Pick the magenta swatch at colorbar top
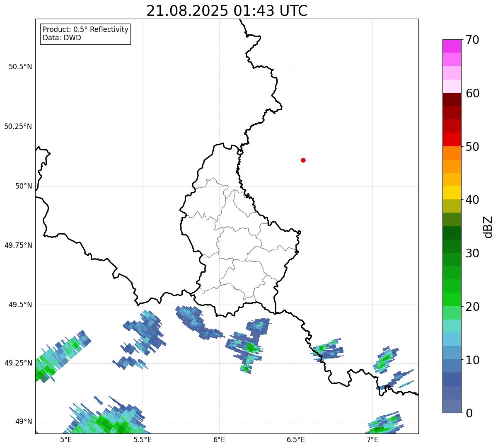 (x=452, y=46)
